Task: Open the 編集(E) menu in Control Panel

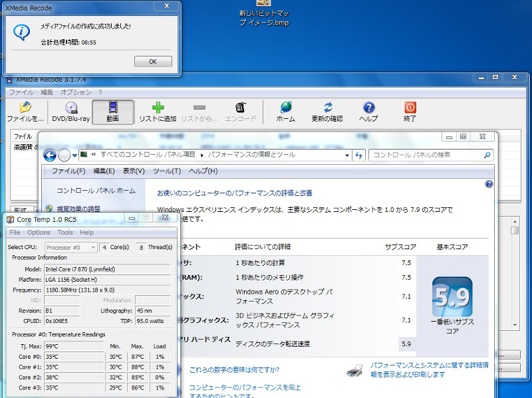Action: coord(104,171)
